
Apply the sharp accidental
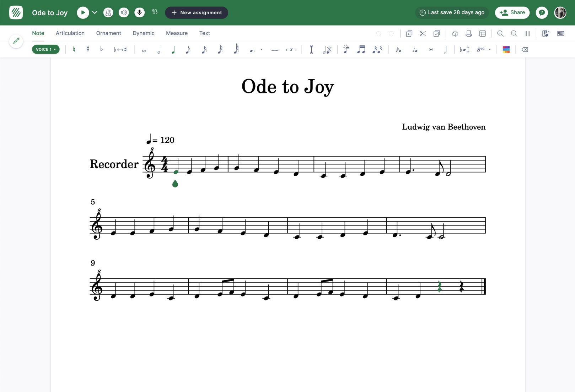(x=88, y=49)
